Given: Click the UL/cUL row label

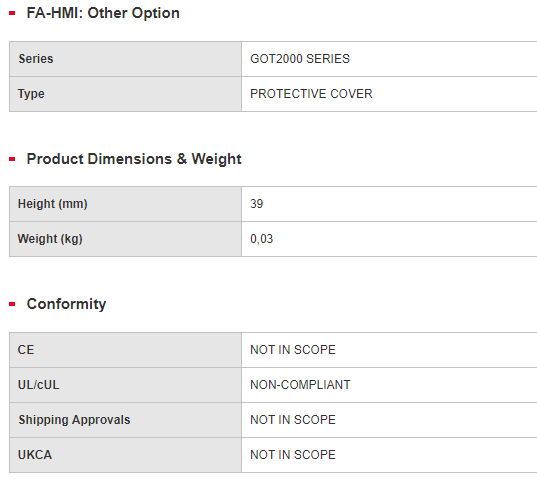Looking at the screenshot, I should click(38, 385).
